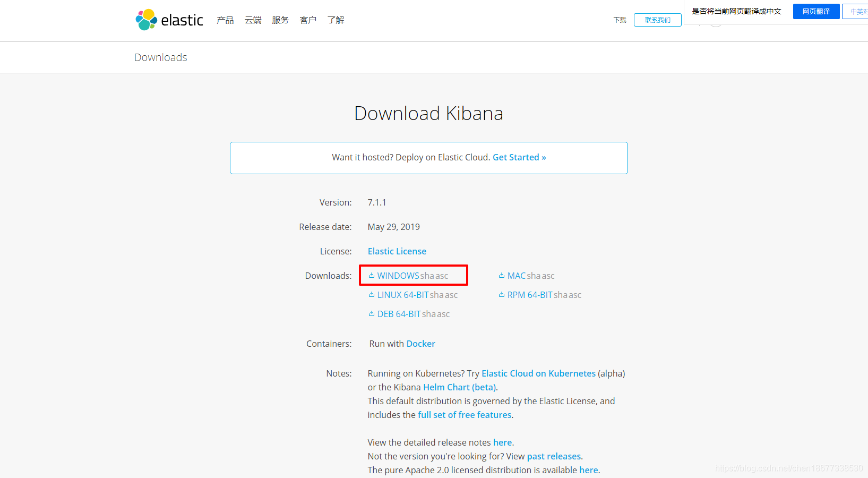This screenshot has width=868, height=478.
Task: Open asc signature for WINDOWS
Action: [x=442, y=276]
